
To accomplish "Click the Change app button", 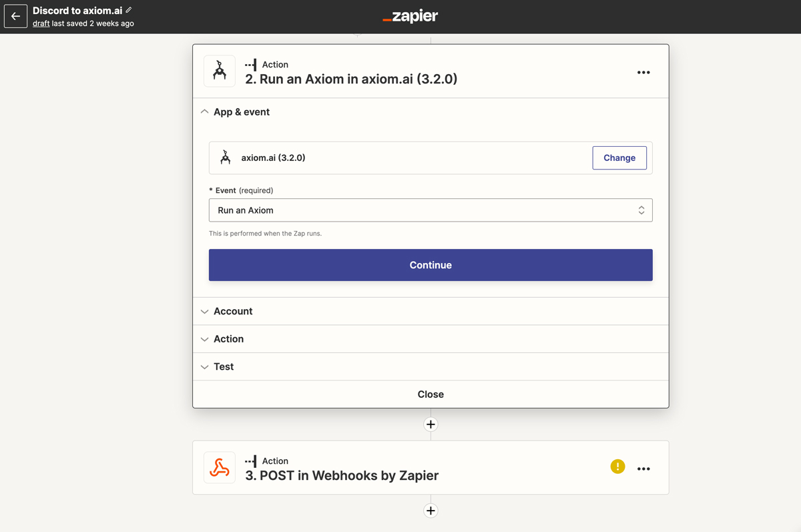I will pyautogui.click(x=619, y=158).
